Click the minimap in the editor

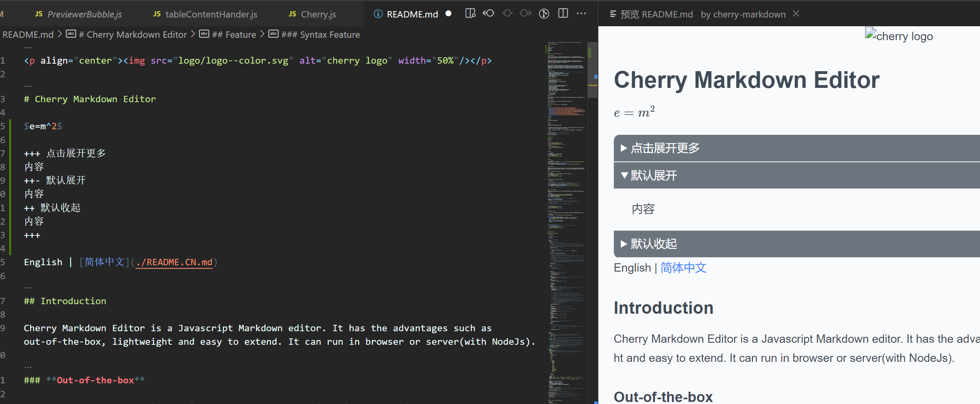[x=566, y=199]
